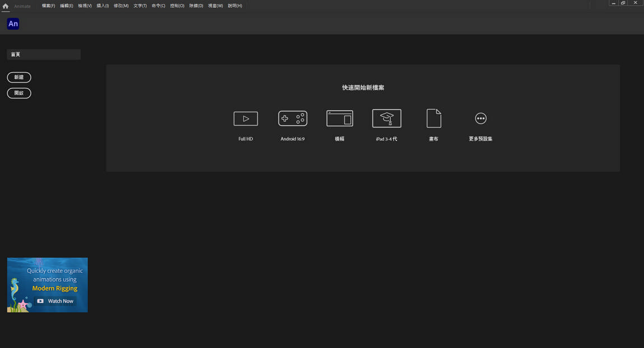The height and width of the screenshot is (348, 644).
Task: Click the Home icon in title bar
Action: (x=6, y=6)
